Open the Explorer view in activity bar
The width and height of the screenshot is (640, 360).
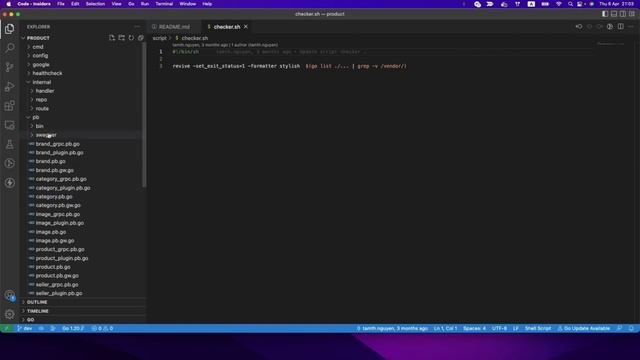click(9, 29)
